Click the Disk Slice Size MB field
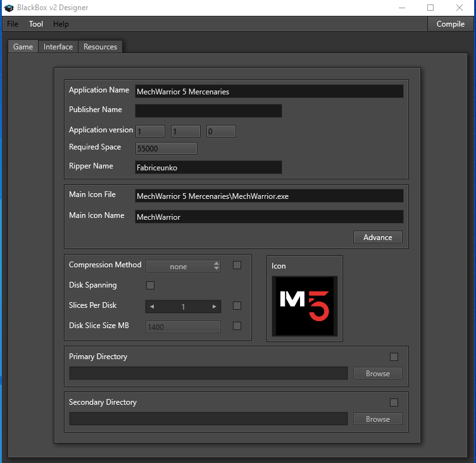 tap(183, 327)
